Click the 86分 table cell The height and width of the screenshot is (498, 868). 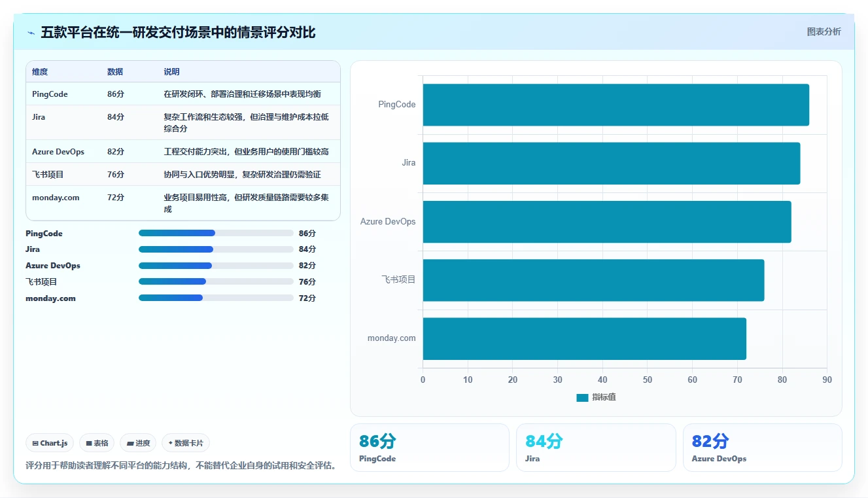point(116,94)
